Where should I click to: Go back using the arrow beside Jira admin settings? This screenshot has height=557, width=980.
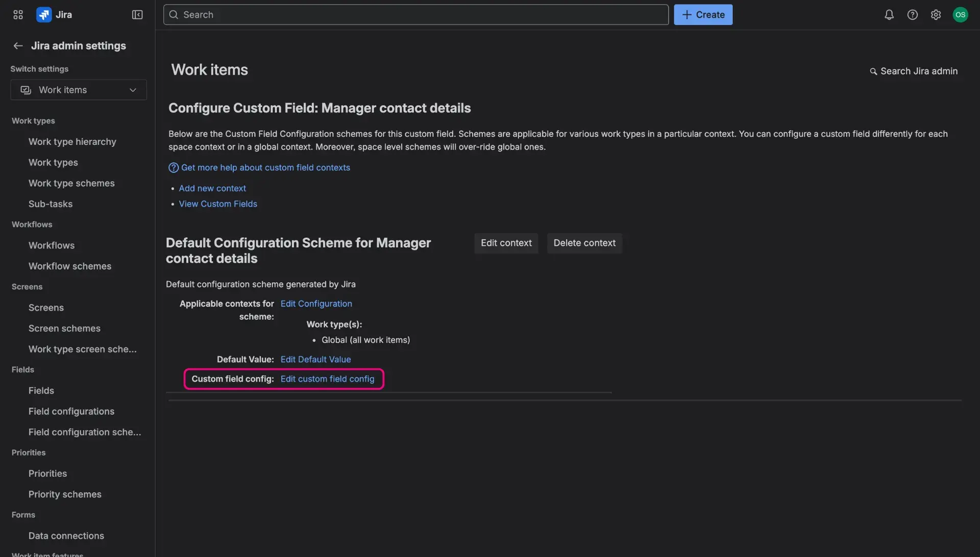point(18,45)
